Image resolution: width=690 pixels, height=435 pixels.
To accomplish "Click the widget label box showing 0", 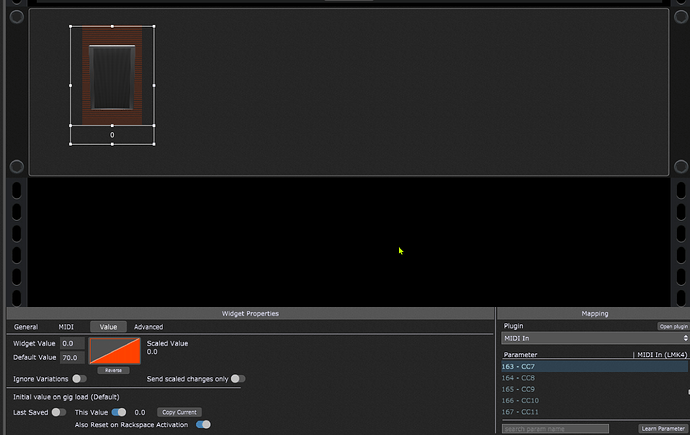I will pos(112,134).
